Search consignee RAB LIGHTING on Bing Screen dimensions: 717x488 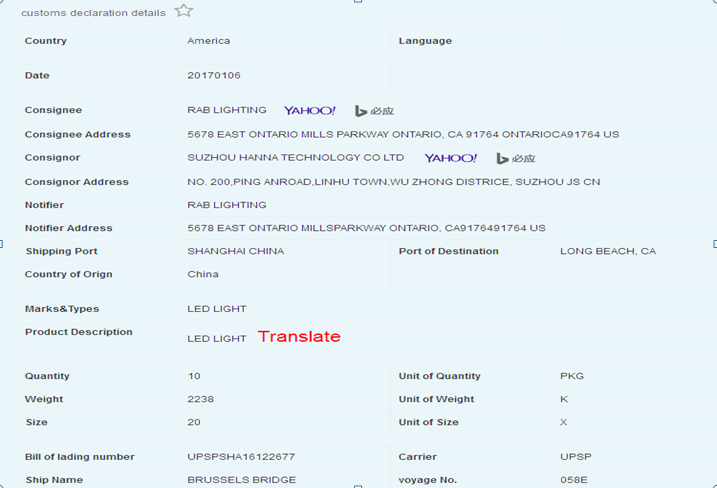pyautogui.click(x=375, y=111)
